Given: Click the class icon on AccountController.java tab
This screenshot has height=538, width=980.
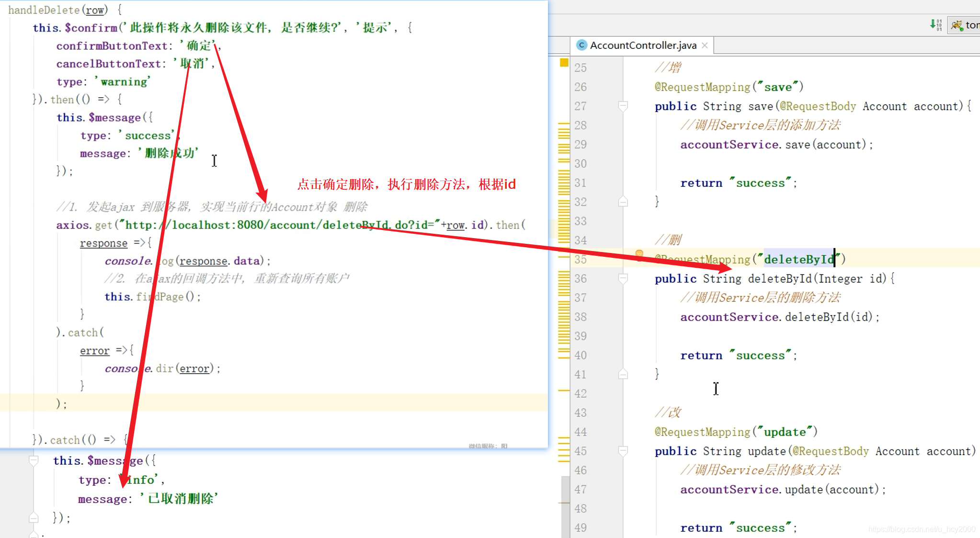Looking at the screenshot, I should point(581,45).
